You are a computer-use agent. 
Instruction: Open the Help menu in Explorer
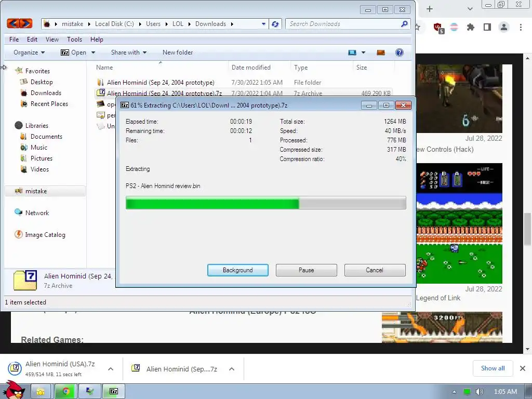coord(97,39)
